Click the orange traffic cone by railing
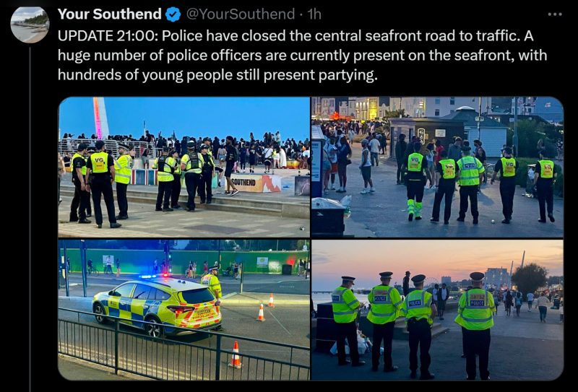 [236, 354]
